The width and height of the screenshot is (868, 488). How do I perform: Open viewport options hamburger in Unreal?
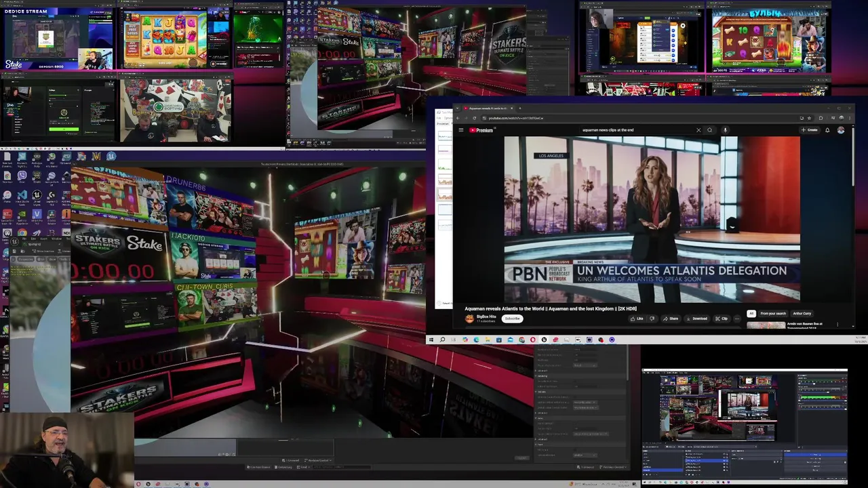point(13,260)
